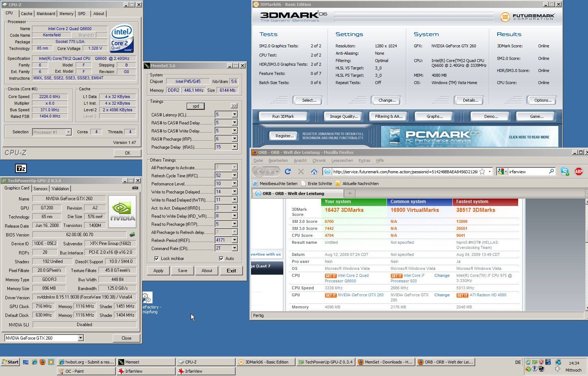The image size is (588, 376).
Task: Open the 7z icon on the desktop
Action: [x=21, y=169]
